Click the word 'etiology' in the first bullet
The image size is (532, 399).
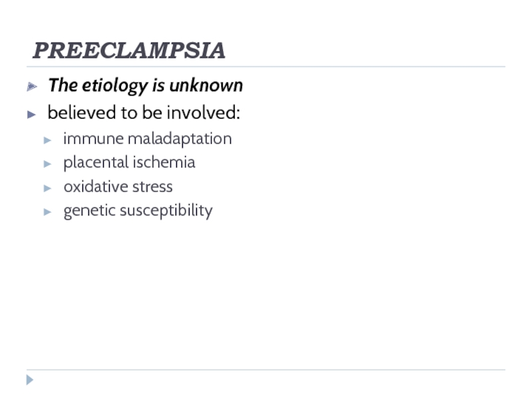point(110,86)
